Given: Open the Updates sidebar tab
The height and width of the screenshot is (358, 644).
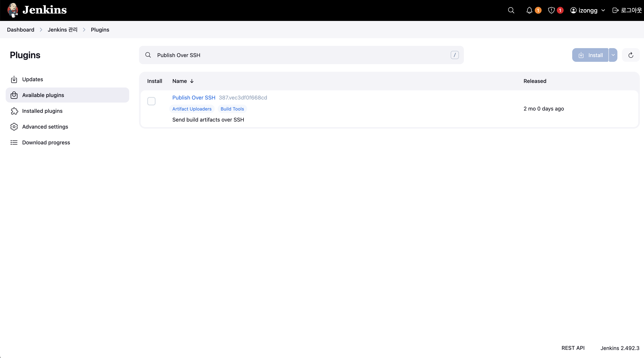Looking at the screenshot, I should tap(32, 79).
